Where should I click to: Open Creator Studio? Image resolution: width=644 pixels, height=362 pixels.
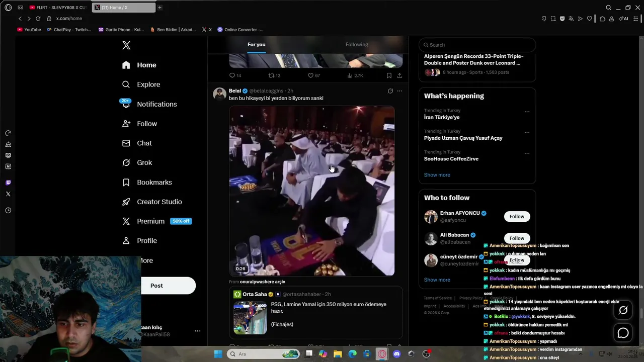tap(152, 202)
